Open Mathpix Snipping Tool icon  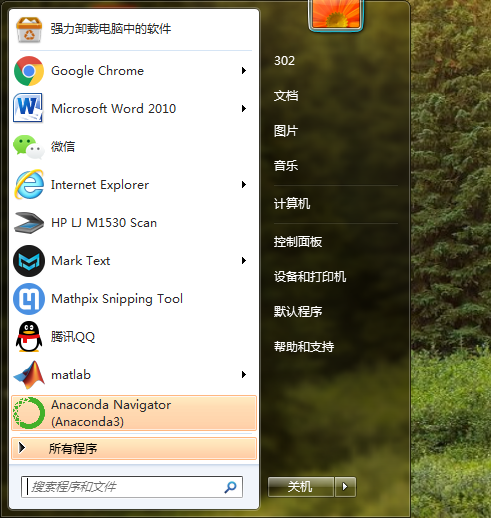[x=29, y=299]
